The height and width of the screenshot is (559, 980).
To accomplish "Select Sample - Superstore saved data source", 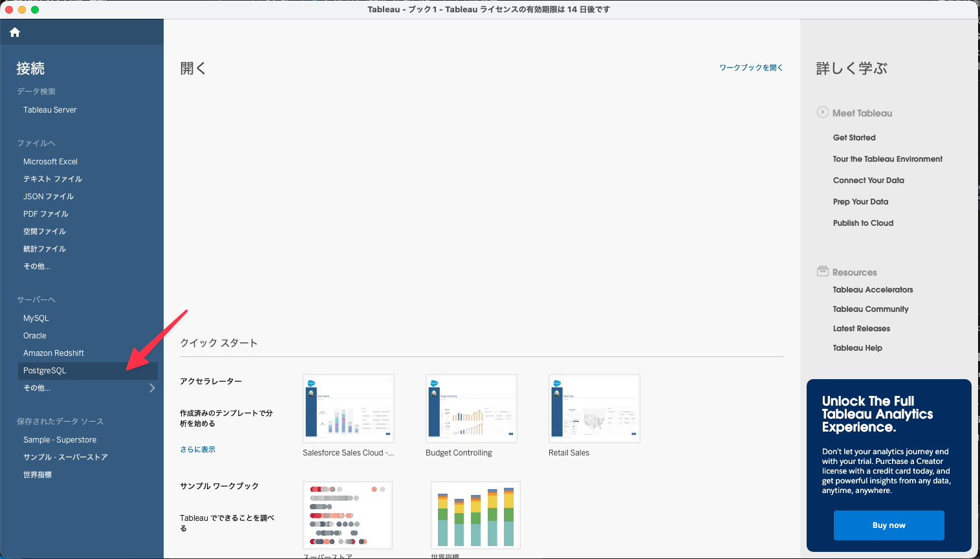I will [60, 440].
